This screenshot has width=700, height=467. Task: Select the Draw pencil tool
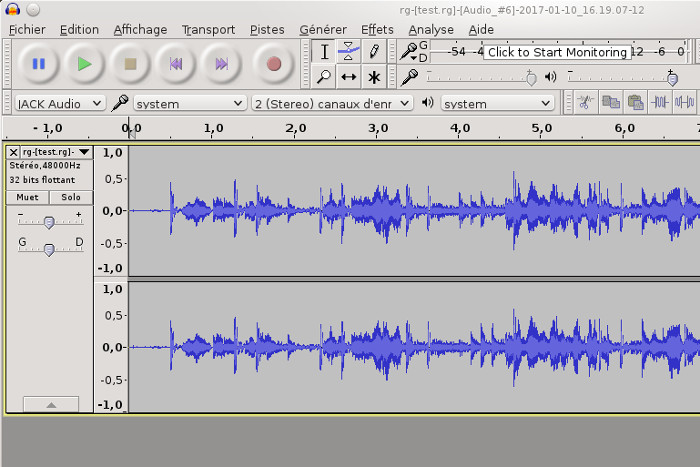(373, 52)
